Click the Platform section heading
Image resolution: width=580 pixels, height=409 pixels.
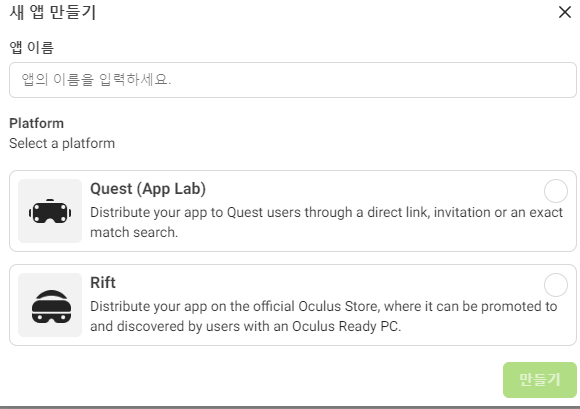pyautogui.click(x=36, y=123)
